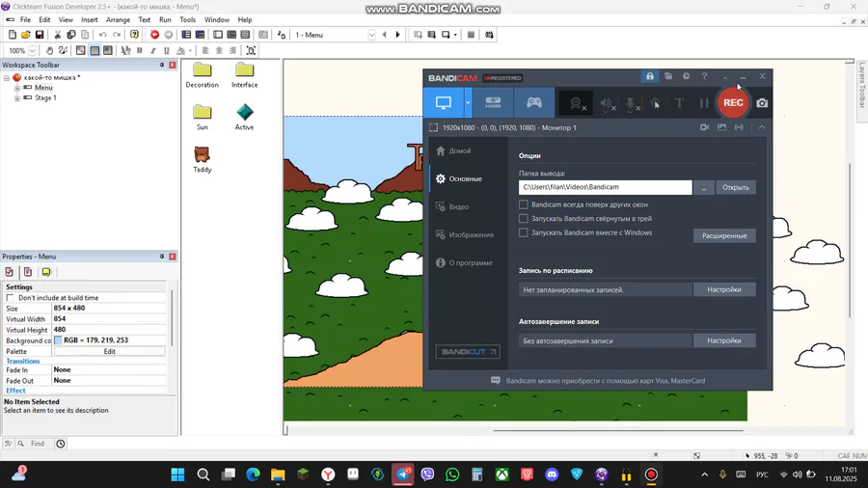Open screen recording mode dropdown arrow
The image size is (868, 488).
468,102
